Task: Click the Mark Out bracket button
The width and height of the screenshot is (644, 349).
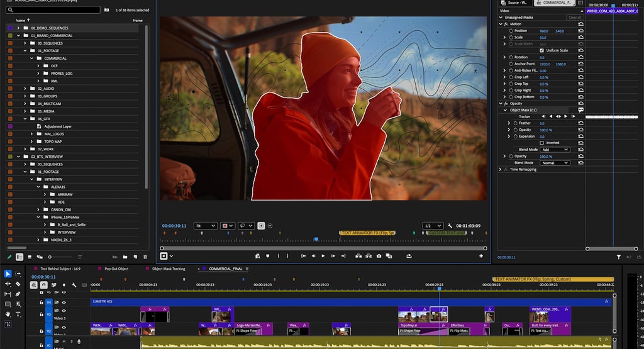Action: coord(287,256)
